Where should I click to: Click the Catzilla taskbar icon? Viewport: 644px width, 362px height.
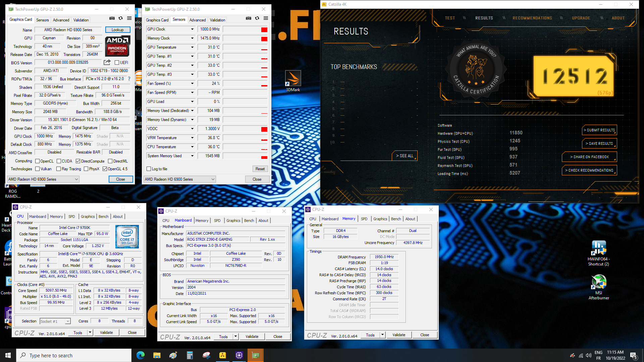pos(222,355)
